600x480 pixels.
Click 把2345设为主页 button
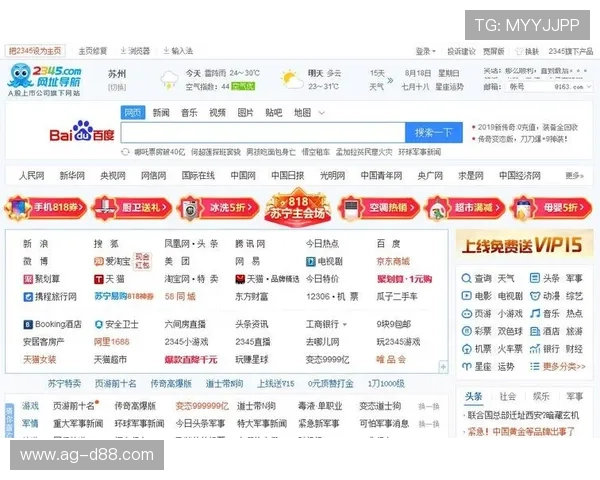pos(35,51)
